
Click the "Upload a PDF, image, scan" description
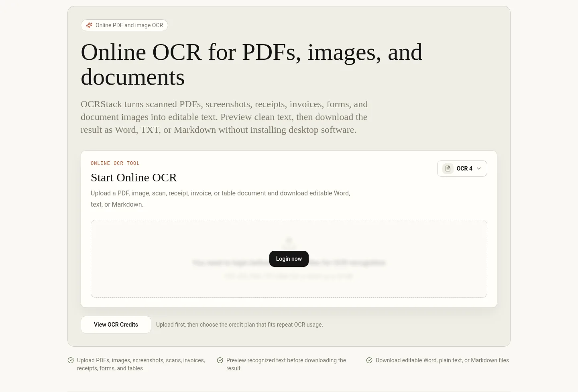(x=220, y=199)
